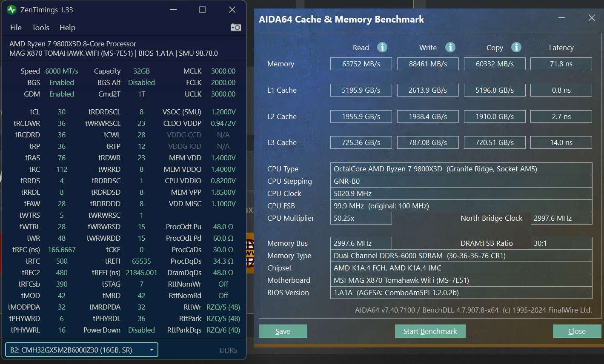Close the AIDA64 window with X
Image resolution: width=604 pixels, height=364 pixels.
click(x=592, y=18)
